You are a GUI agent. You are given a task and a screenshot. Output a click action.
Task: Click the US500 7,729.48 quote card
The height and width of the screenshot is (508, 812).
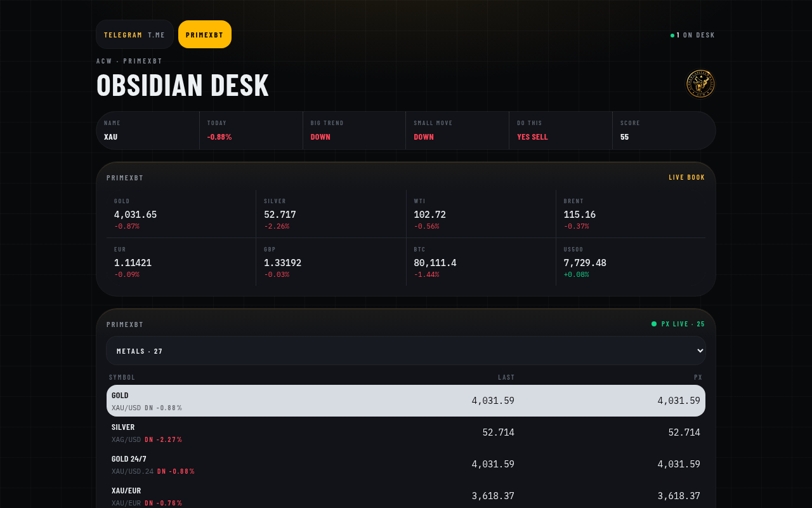pyautogui.click(x=631, y=262)
